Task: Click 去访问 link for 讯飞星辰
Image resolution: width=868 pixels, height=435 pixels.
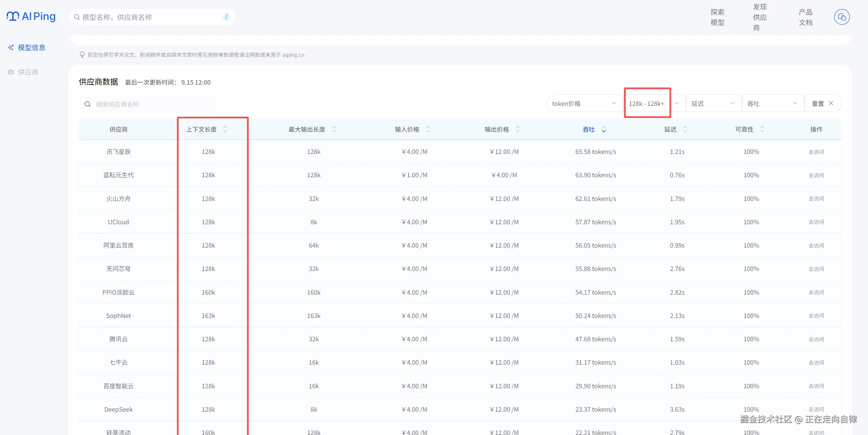Action: [816, 152]
